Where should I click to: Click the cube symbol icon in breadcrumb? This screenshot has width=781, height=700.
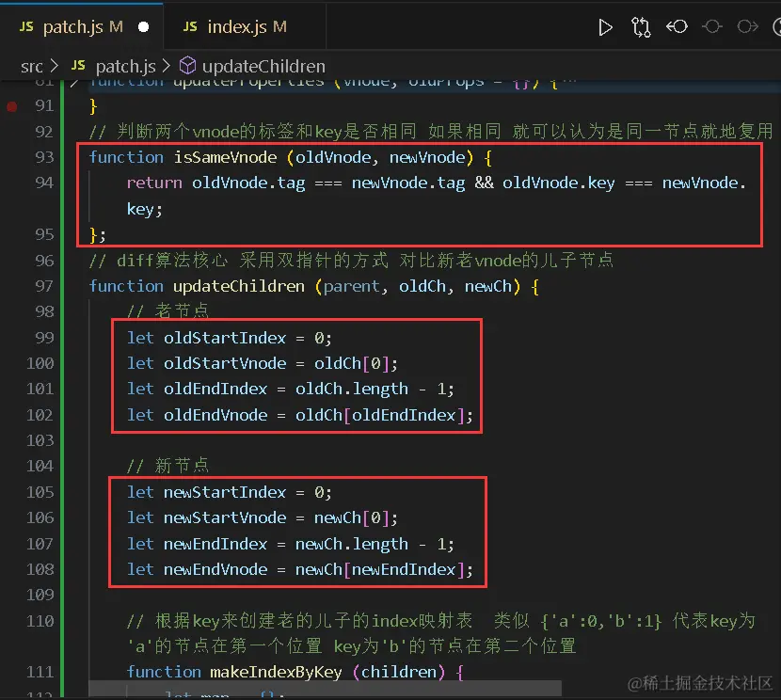click(188, 66)
